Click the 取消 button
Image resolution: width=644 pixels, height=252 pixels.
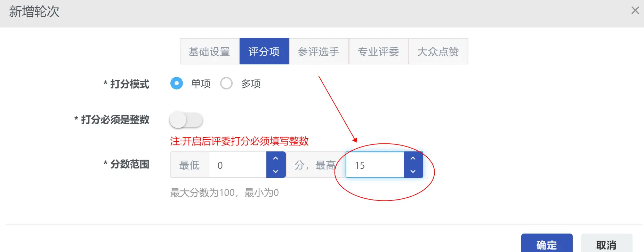(606, 245)
